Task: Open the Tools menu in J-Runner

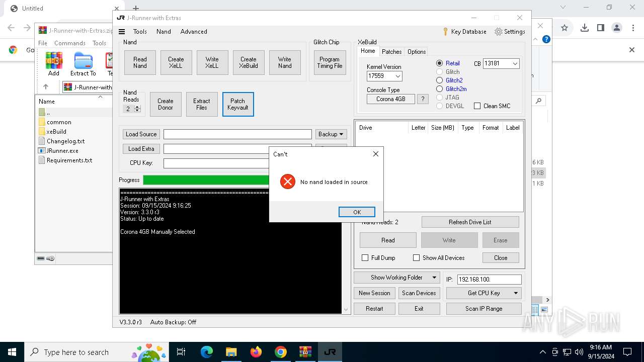Action: 140,32
